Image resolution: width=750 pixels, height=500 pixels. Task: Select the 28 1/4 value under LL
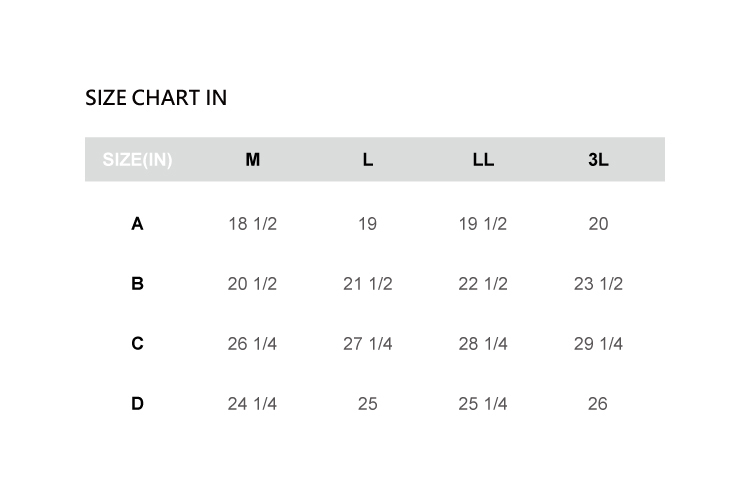483,344
